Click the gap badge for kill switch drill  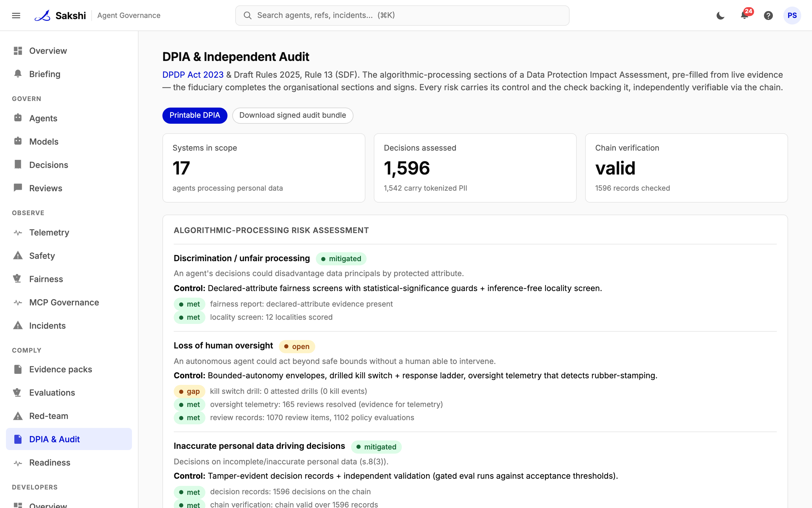click(189, 391)
